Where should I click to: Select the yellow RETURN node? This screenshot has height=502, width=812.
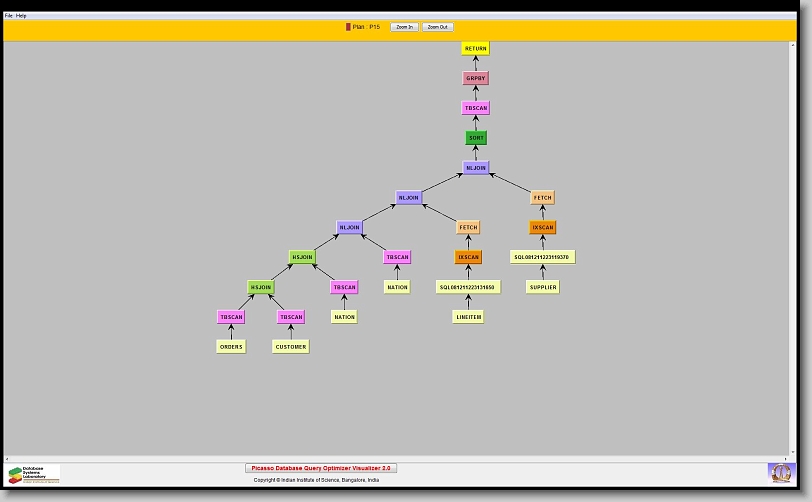pyautogui.click(x=475, y=48)
